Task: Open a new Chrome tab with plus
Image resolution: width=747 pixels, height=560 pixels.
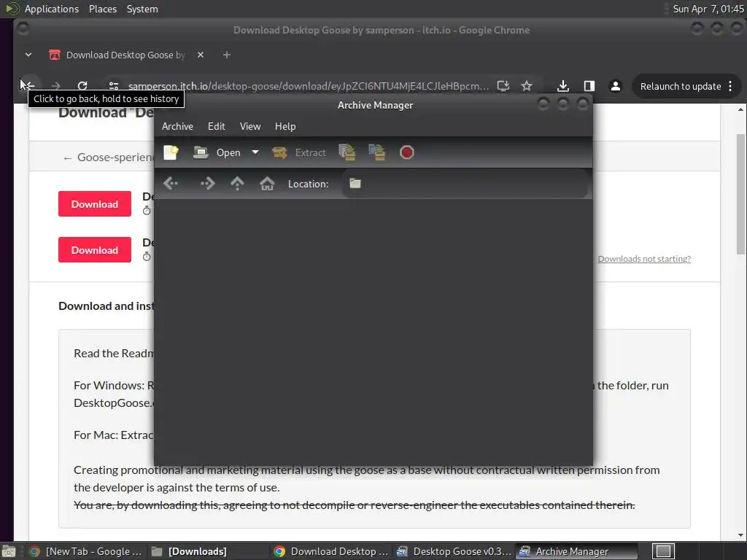Action: 227,55
